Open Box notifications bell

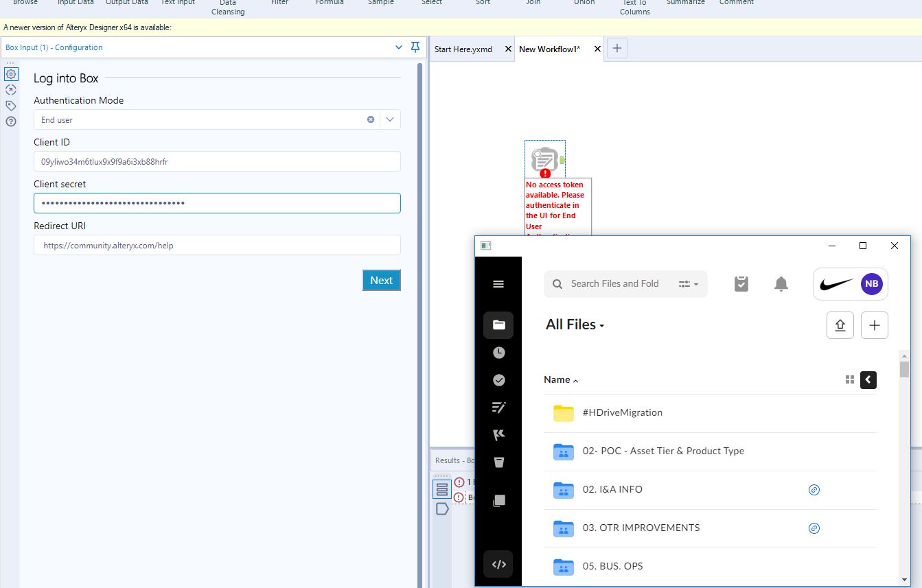pyautogui.click(x=781, y=283)
